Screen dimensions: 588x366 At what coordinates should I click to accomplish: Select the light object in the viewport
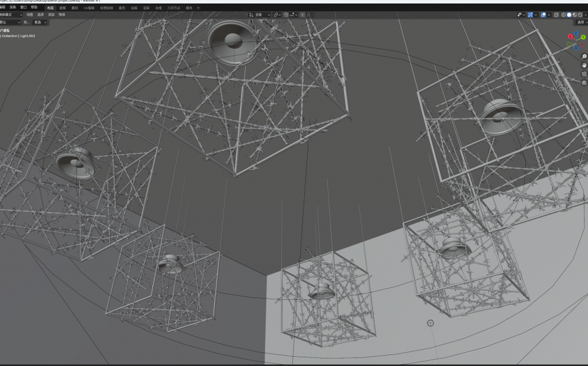pyautogui.click(x=431, y=323)
